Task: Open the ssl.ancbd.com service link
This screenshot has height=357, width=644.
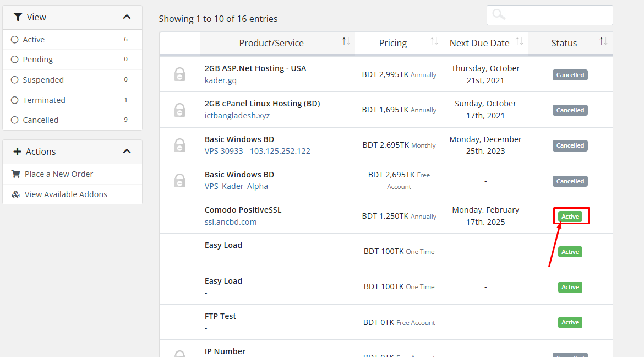Action: pos(231,222)
